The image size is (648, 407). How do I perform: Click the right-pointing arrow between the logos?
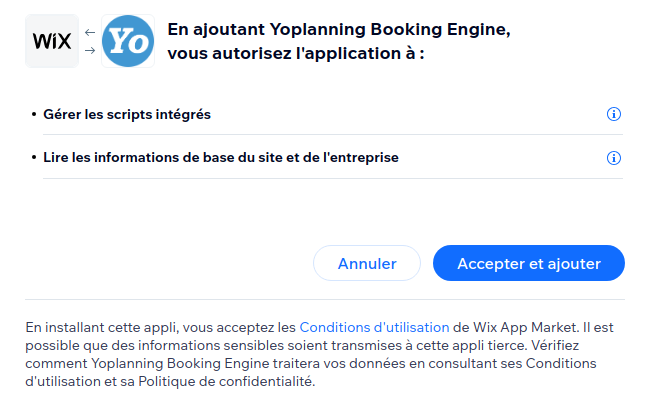pos(90,51)
